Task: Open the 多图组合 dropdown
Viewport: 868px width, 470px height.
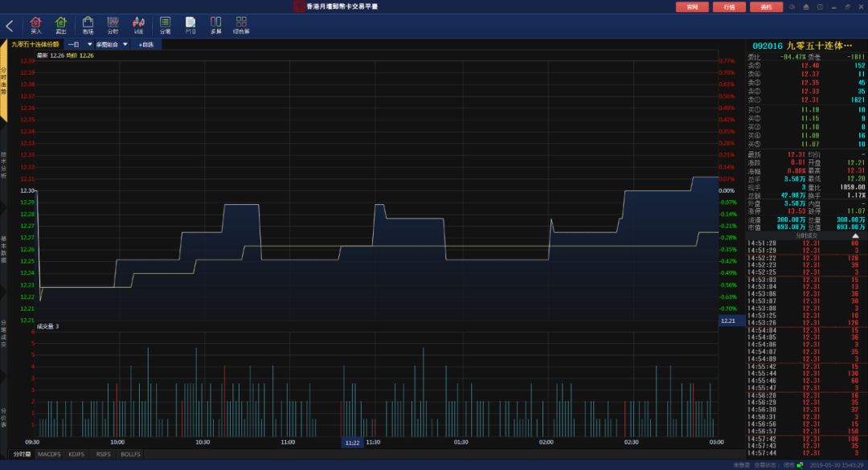Action: [x=111, y=44]
